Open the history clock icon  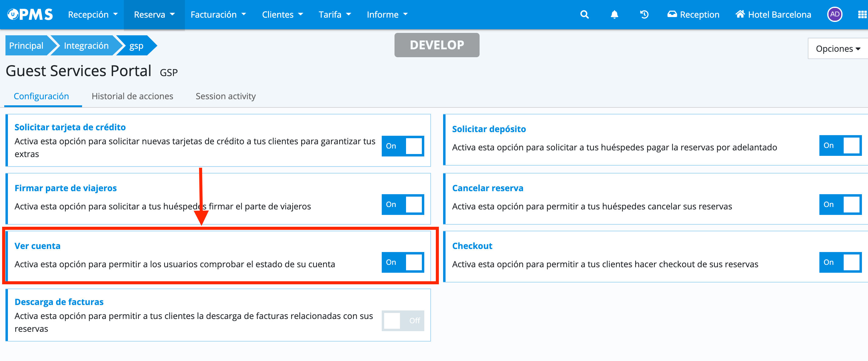click(644, 15)
